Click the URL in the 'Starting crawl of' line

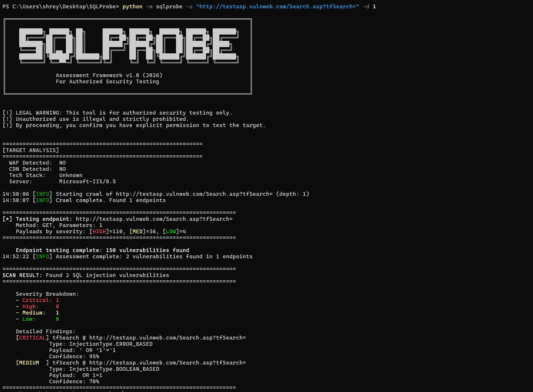194,194
